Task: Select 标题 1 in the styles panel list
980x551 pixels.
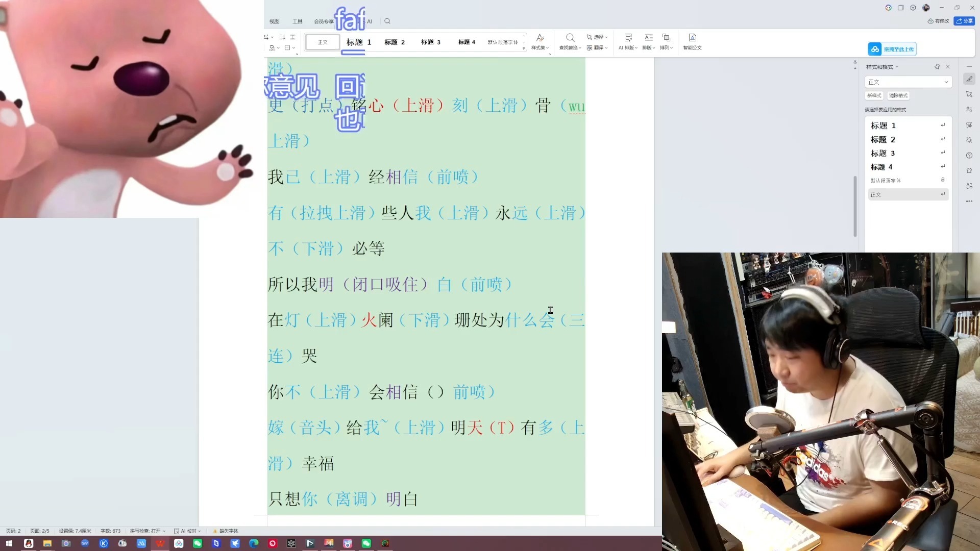Action: [x=909, y=126]
